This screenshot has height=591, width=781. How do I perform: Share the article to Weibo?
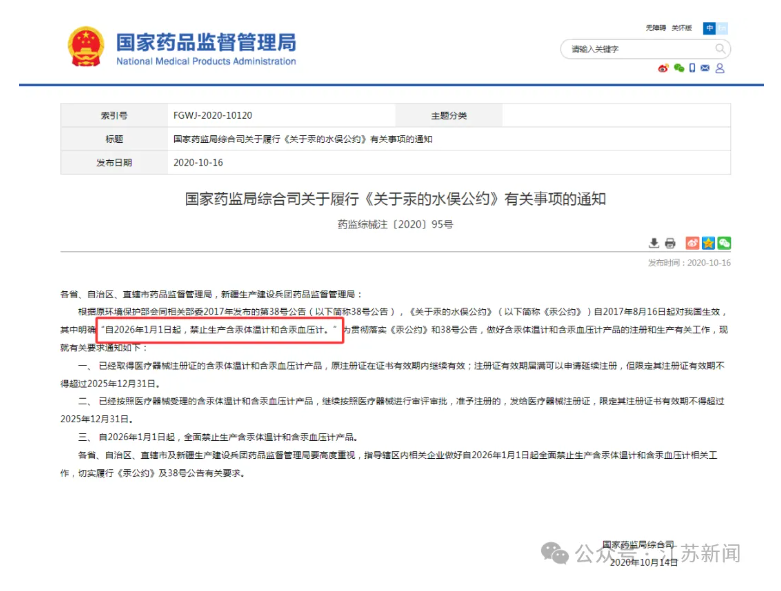pyautogui.click(x=692, y=243)
